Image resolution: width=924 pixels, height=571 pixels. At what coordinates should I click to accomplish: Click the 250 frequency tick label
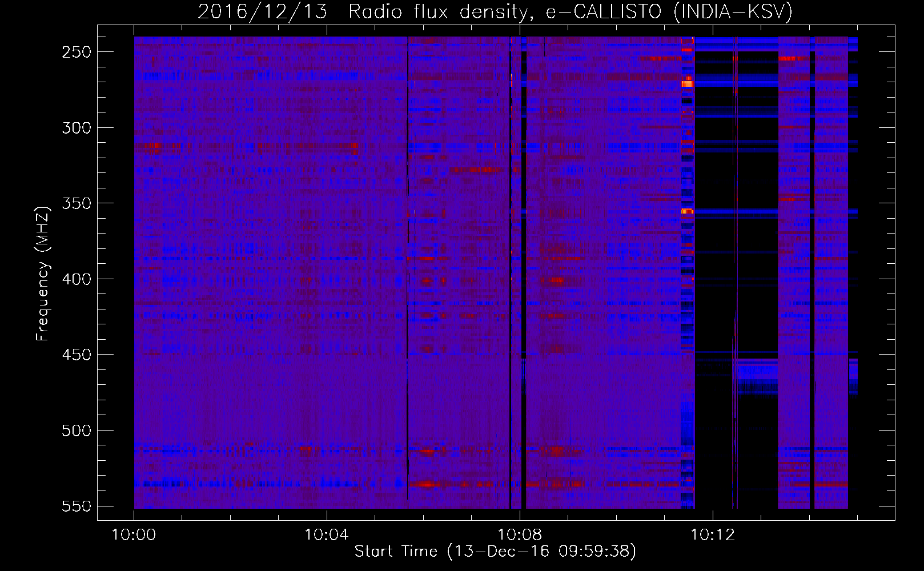pos(77,52)
